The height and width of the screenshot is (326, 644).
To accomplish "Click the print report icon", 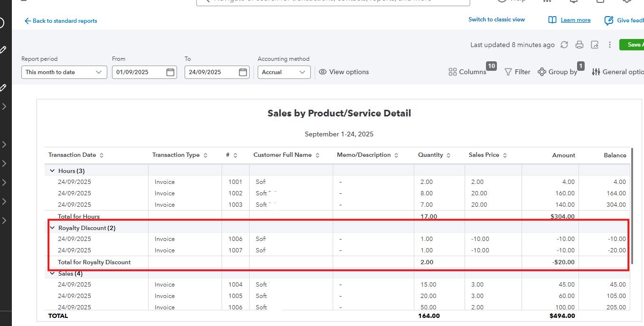I will pyautogui.click(x=579, y=45).
